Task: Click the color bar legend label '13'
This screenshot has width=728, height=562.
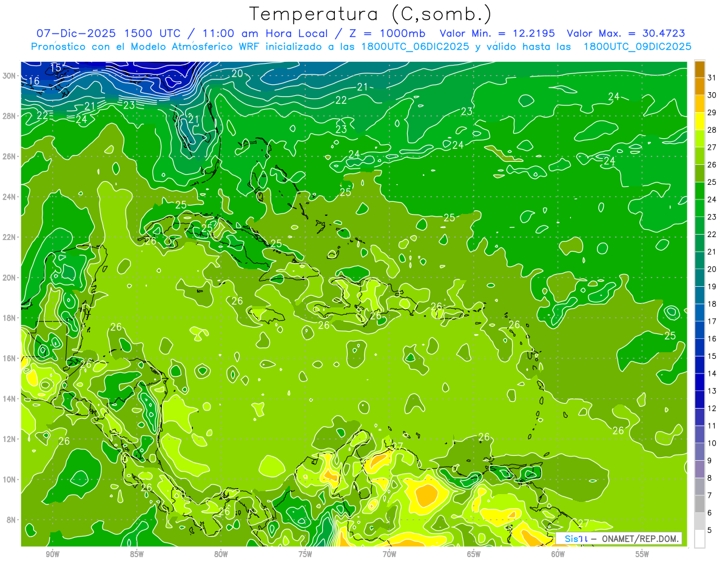Action: pos(712,391)
